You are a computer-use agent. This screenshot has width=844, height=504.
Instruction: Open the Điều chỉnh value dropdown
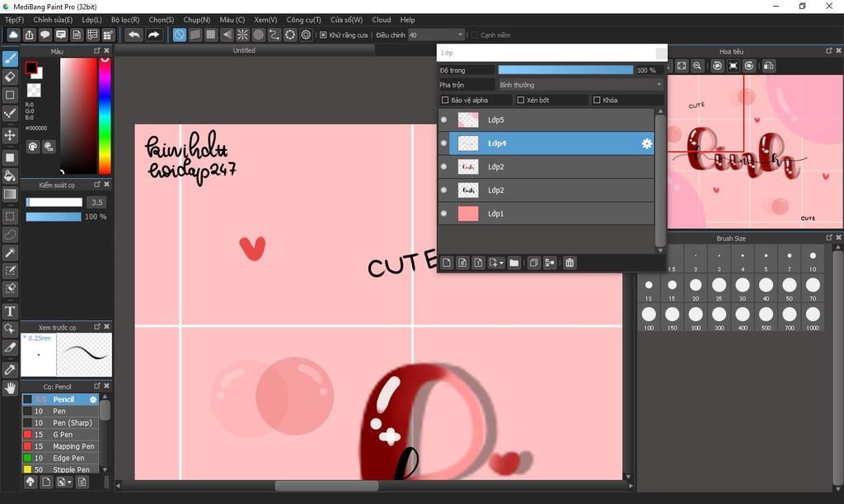click(x=436, y=35)
